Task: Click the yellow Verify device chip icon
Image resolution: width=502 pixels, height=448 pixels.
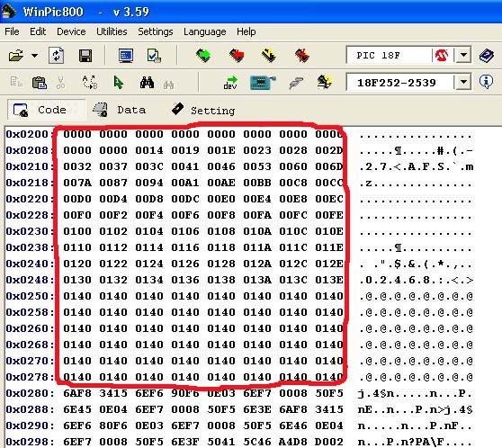Action: point(269,56)
